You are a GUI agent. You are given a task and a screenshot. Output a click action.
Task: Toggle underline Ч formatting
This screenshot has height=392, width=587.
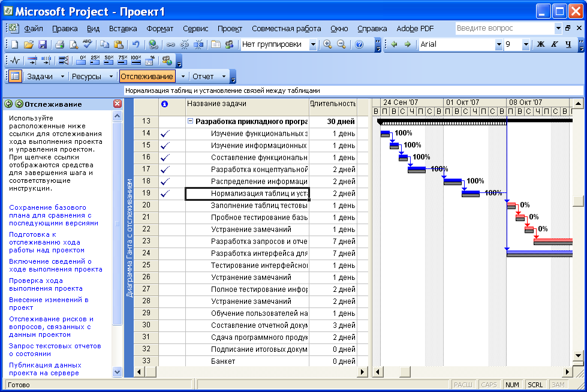point(568,44)
